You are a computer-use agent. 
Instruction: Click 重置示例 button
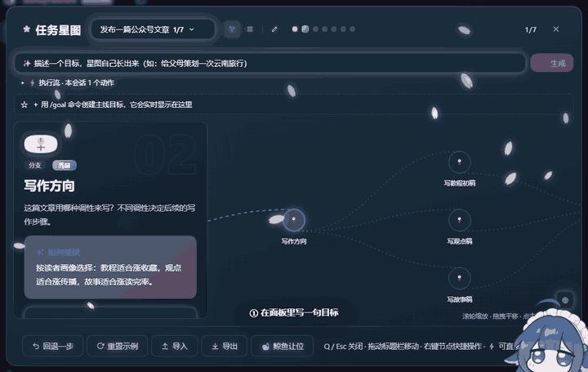click(x=118, y=346)
